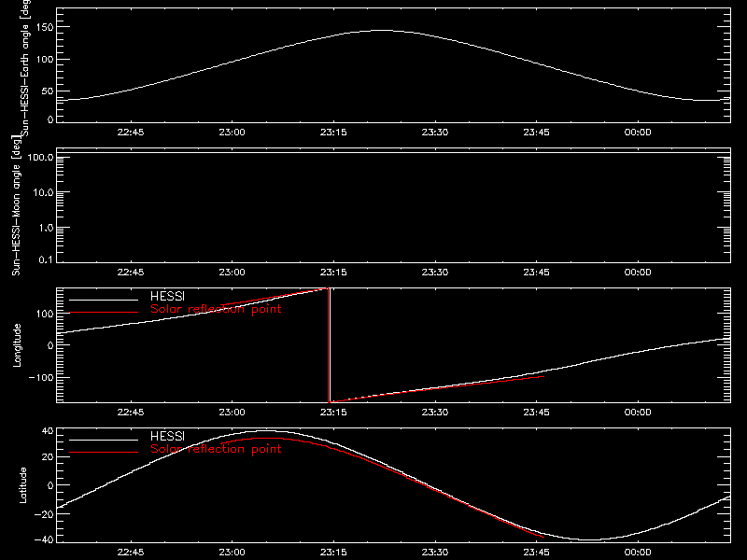
Task: Click the '-100' tick label on Longitude plot
Action: point(41,377)
